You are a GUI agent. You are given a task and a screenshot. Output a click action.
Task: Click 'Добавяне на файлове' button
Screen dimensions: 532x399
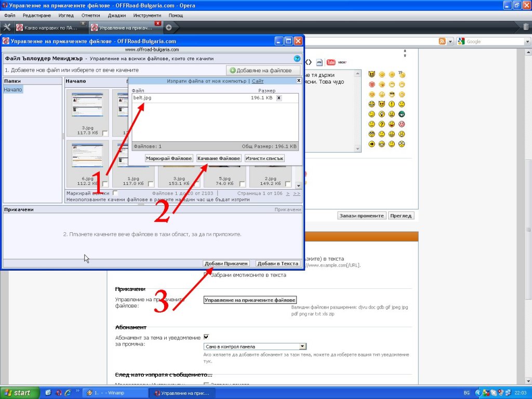coord(263,70)
